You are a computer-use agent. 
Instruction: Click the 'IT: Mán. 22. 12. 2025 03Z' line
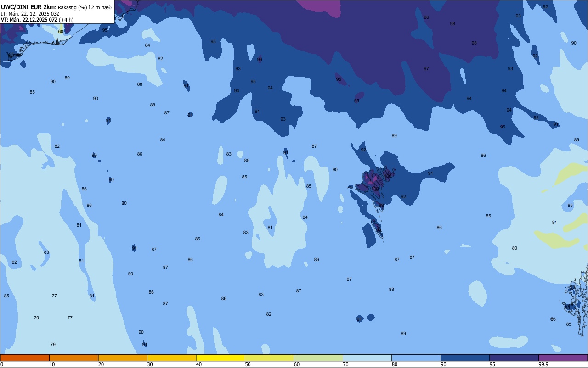pyautogui.click(x=31, y=13)
